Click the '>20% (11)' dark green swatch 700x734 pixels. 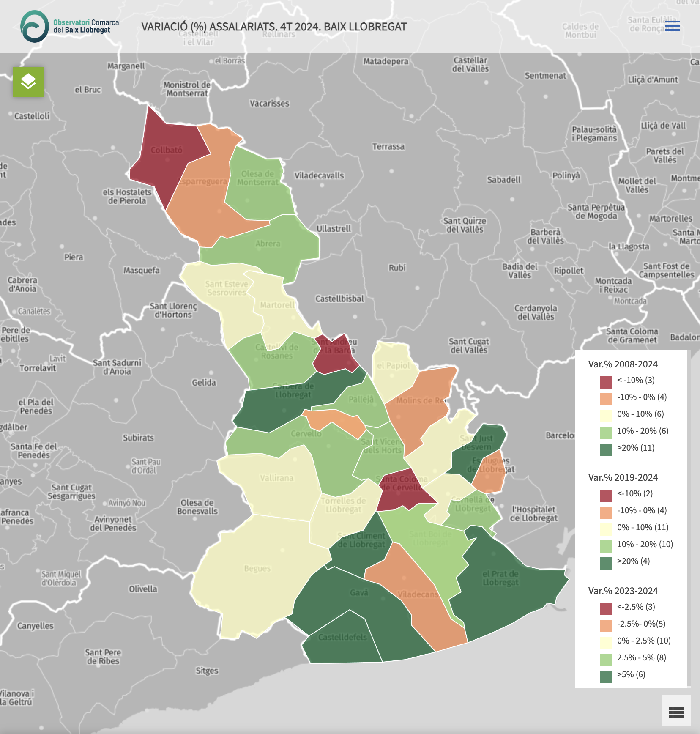pyautogui.click(x=606, y=449)
